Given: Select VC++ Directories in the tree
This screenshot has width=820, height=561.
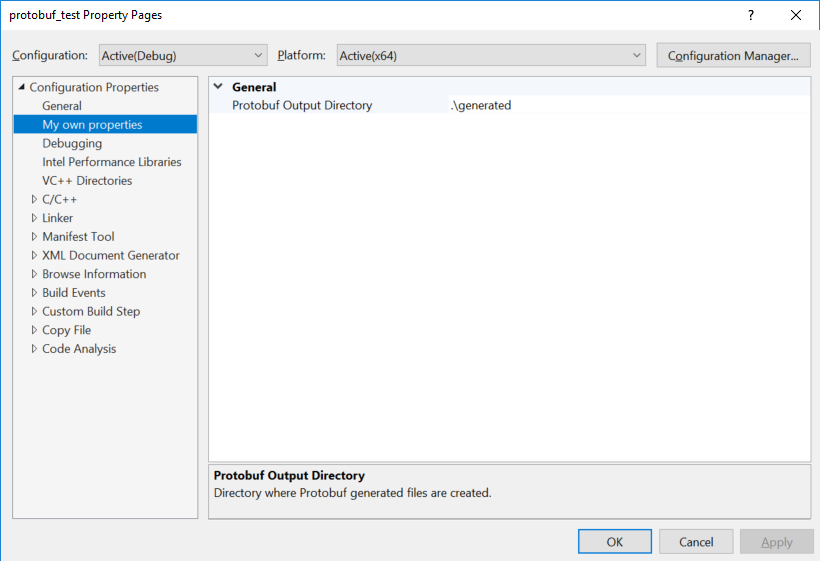Looking at the screenshot, I should point(87,181).
